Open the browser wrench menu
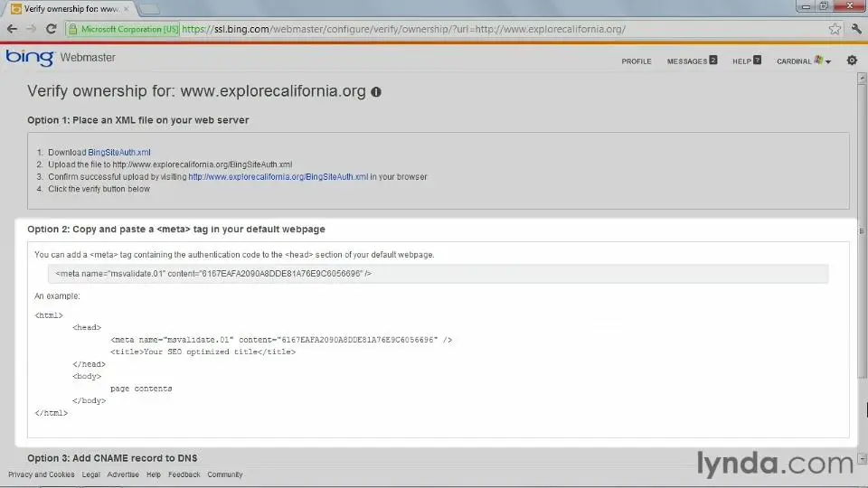This screenshot has width=868, height=488. point(856,29)
